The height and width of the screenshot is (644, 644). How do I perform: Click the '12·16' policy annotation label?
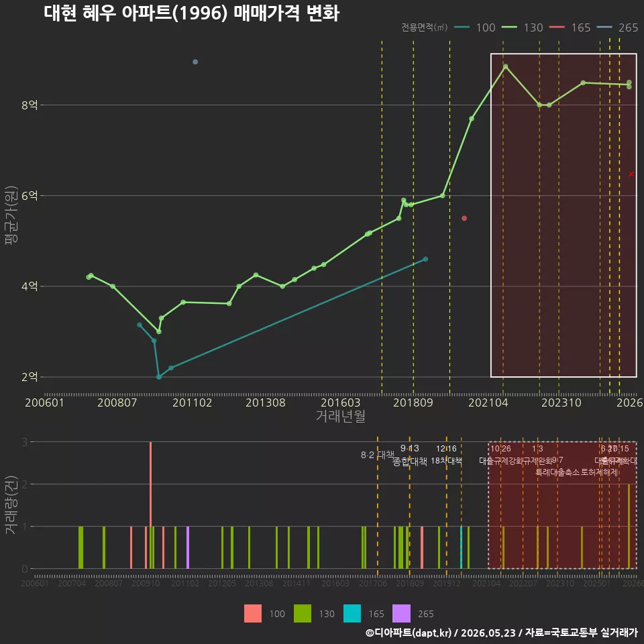tap(447, 449)
